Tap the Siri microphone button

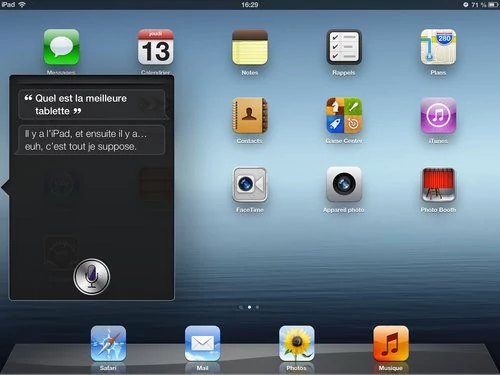(x=92, y=276)
